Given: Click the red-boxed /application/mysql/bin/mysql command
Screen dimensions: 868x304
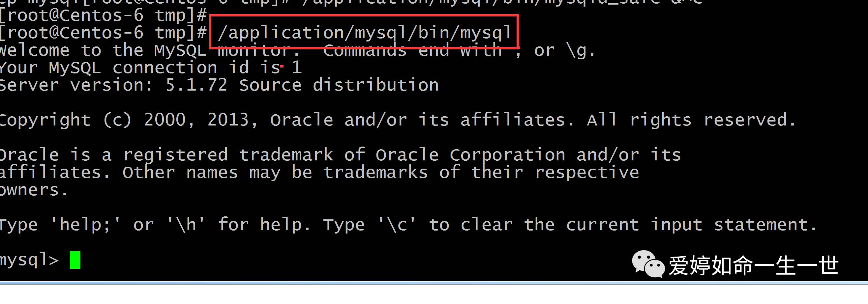Looking at the screenshot, I should tap(364, 32).
